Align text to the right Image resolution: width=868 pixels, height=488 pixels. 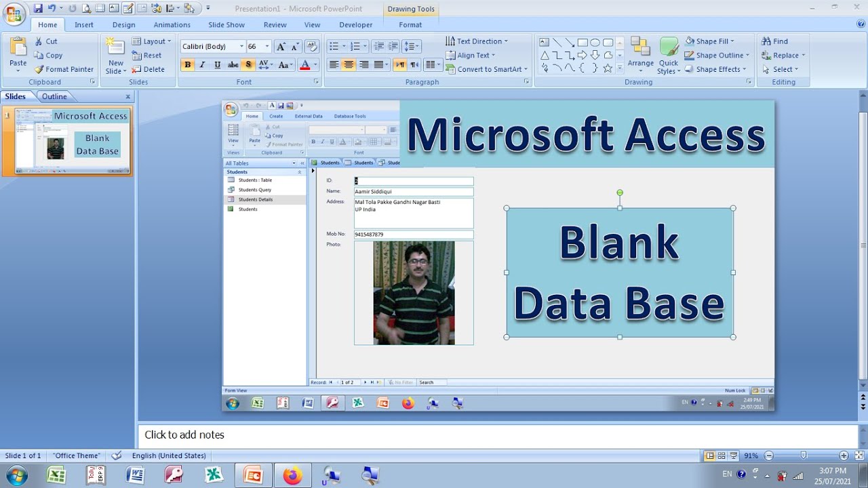point(364,65)
